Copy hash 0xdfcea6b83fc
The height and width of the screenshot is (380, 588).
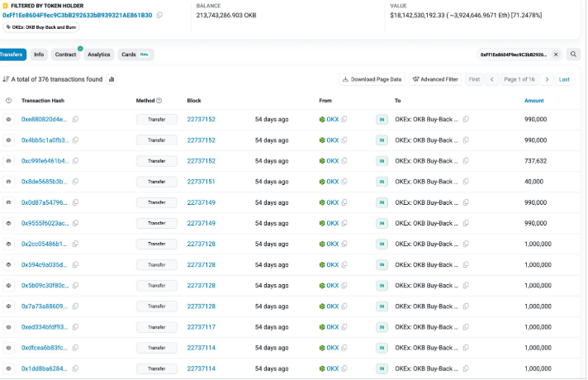(x=75, y=348)
